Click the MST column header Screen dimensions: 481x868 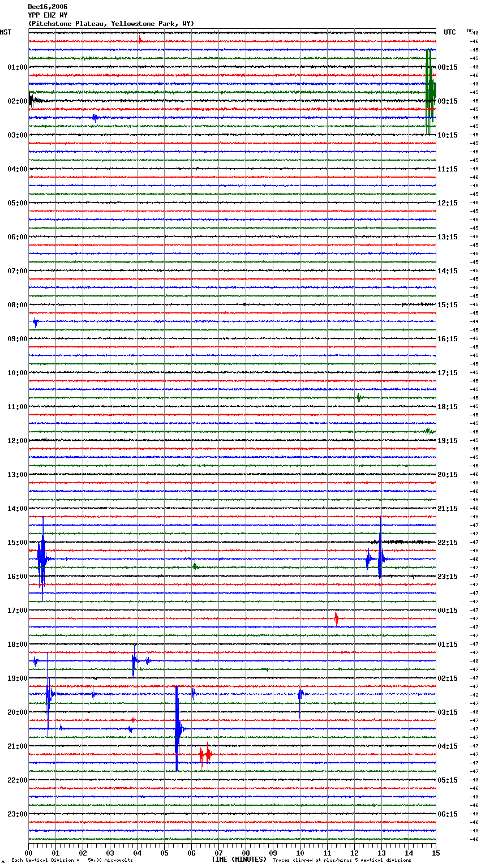pos(6,32)
